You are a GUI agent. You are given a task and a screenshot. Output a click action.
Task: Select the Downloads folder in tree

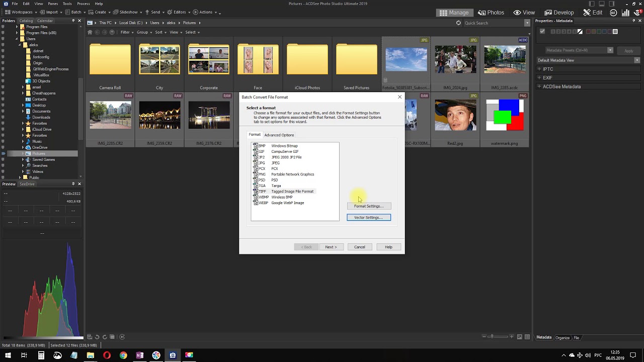[41, 117]
